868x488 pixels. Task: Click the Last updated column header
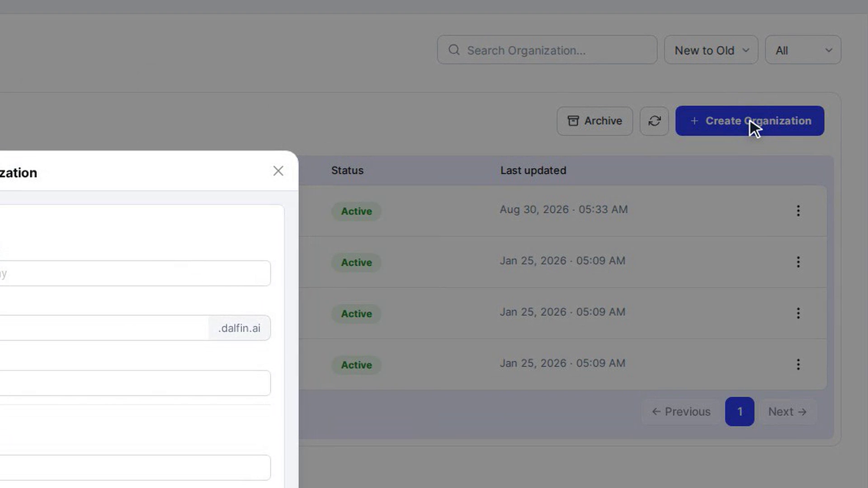(533, 170)
